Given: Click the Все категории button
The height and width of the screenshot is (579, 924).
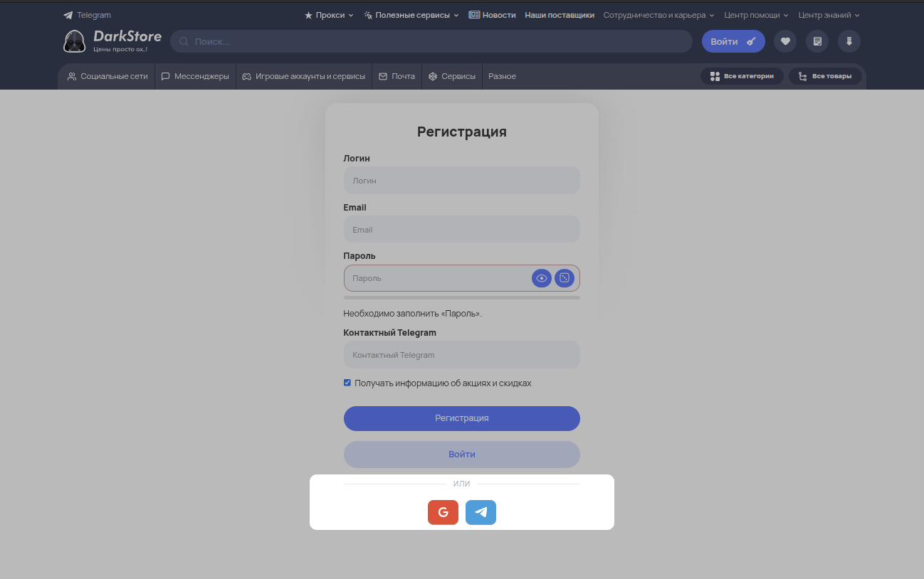Looking at the screenshot, I should pos(742,76).
